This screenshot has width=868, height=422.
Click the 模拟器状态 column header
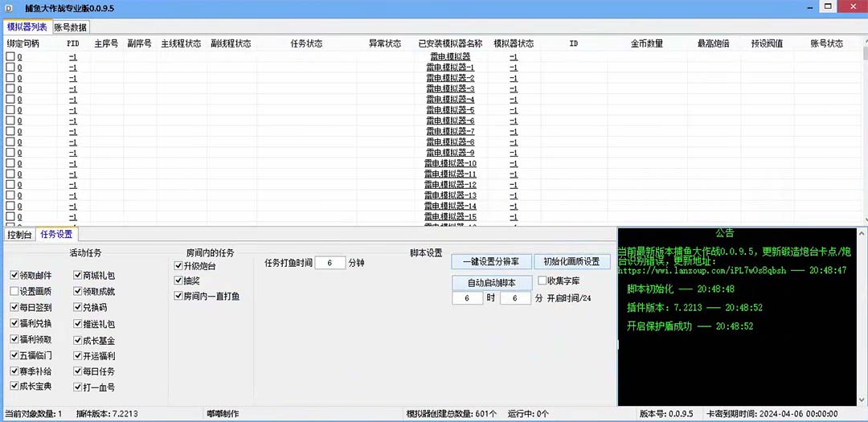(x=513, y=43)
